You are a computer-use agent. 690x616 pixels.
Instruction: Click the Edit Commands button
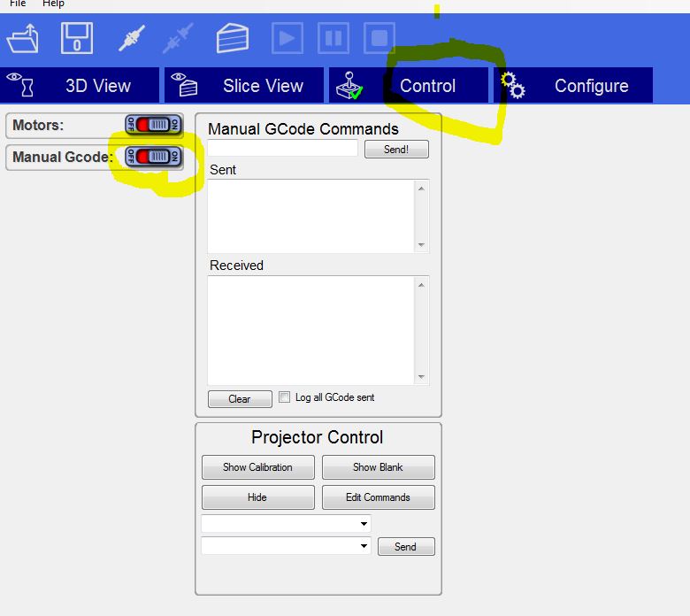coord(378,497)
